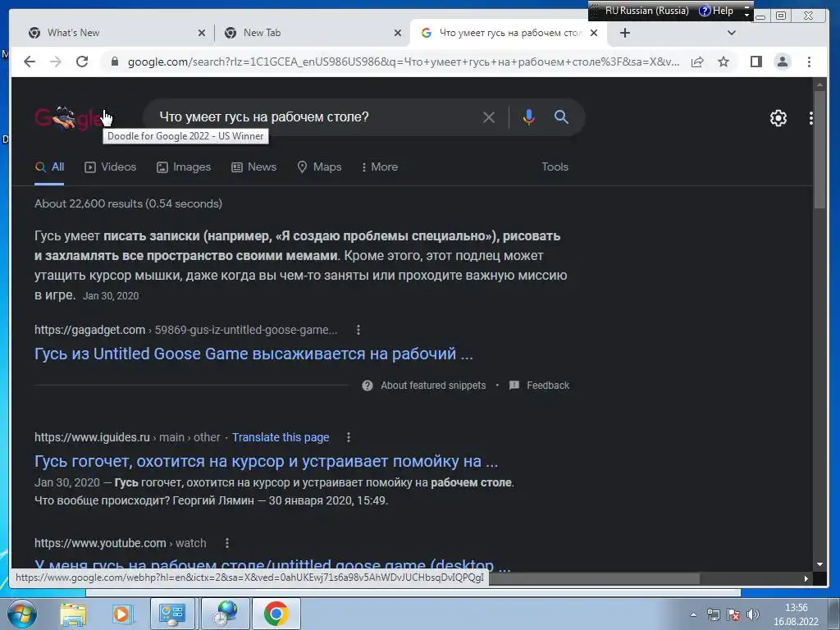
Task: Click the scroll down arrow of page
Action: tap(819, 564)
